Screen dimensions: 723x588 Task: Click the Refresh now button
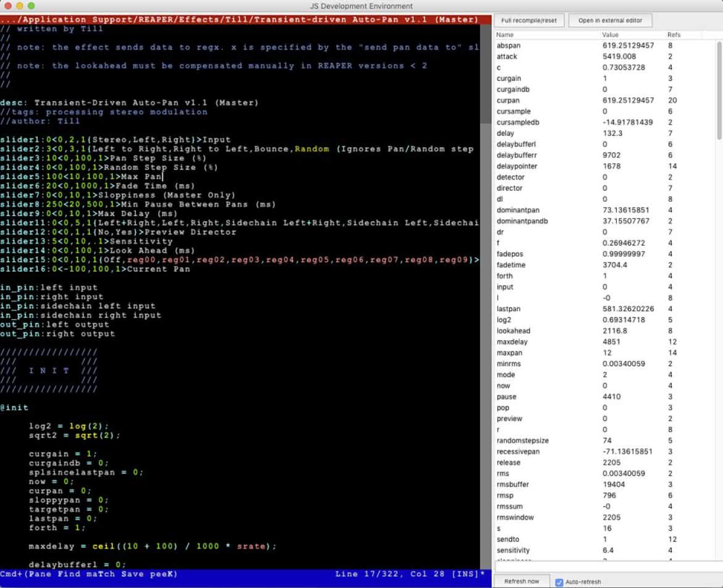coord(522,581)
